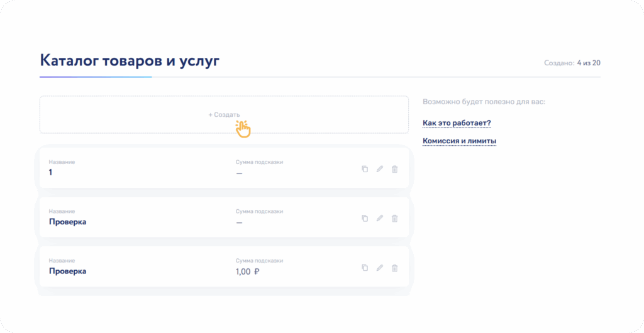Open the "Как это работает?" link

457,123
